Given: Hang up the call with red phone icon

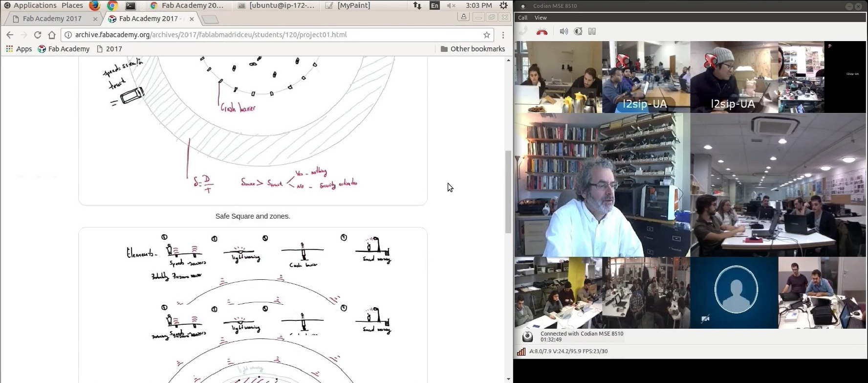Looking at the screenshot, I should coord(542,32).
